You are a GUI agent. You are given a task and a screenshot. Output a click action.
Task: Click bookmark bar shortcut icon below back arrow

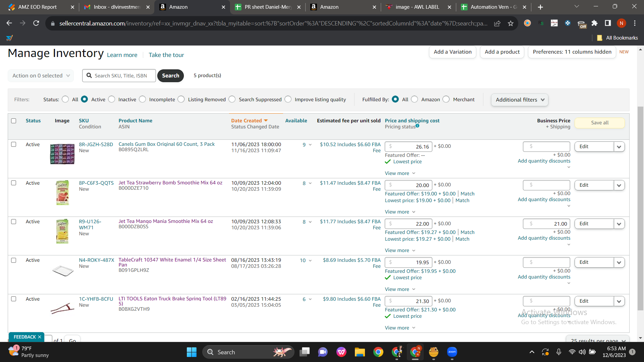click(9, 38)
